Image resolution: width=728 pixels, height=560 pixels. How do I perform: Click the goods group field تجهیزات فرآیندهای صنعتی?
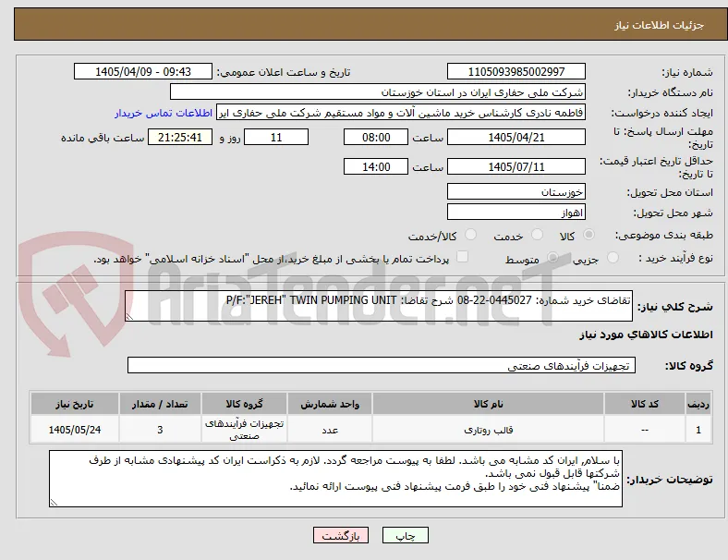(382, 365)
